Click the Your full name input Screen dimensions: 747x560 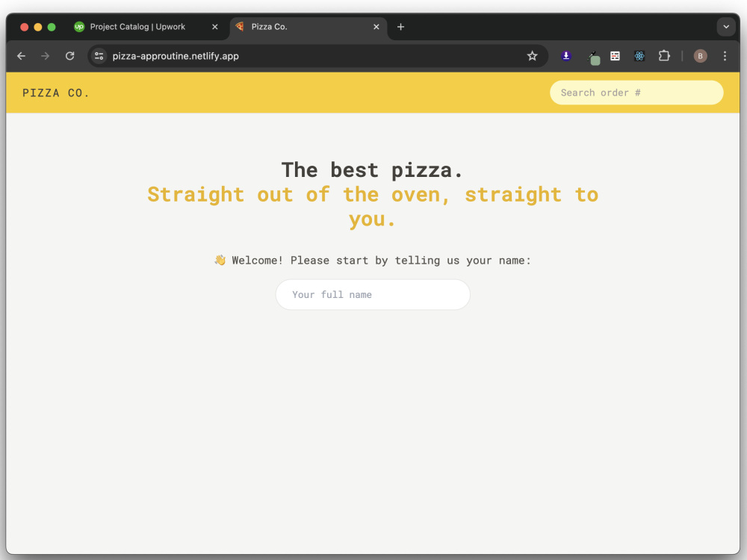(x=373, y=295)
